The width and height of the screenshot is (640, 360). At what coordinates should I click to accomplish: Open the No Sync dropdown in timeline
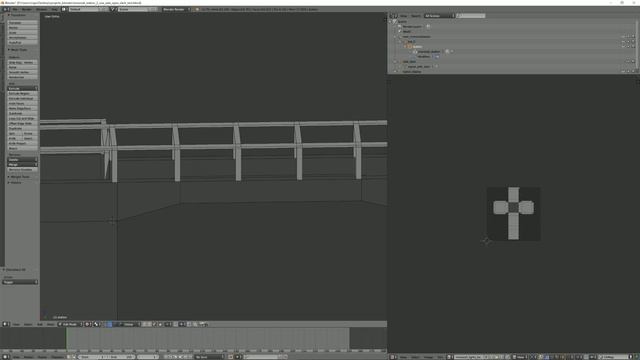coord(208,357)
